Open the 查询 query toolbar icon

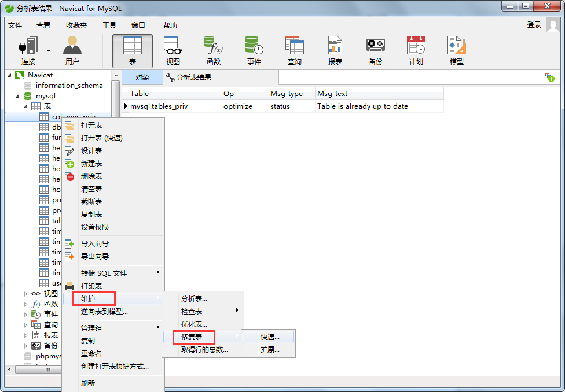pyautogui.click(x=295, y=50)
